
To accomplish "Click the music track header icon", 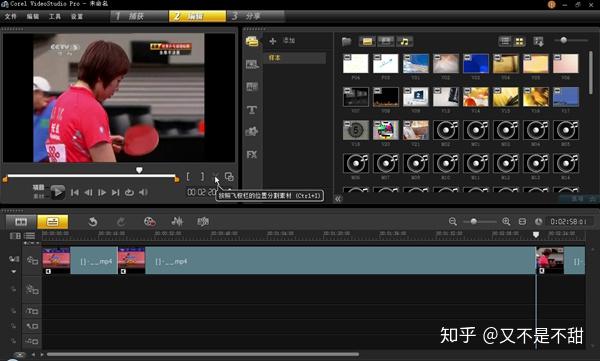I will (x=32, y=340).
